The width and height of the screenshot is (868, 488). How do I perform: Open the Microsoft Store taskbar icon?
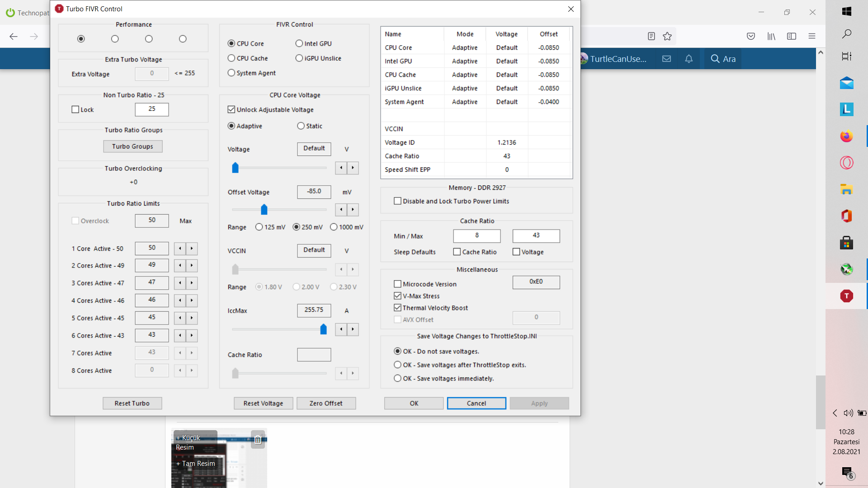point(846,243)
